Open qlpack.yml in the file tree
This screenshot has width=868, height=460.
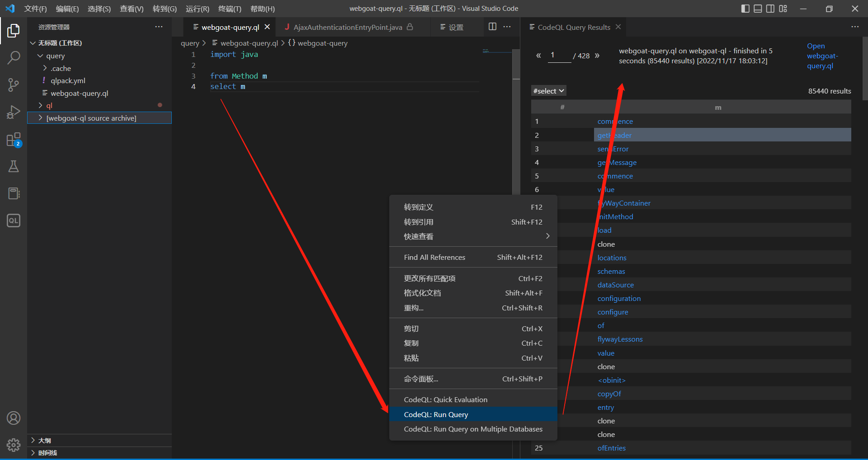68,80
